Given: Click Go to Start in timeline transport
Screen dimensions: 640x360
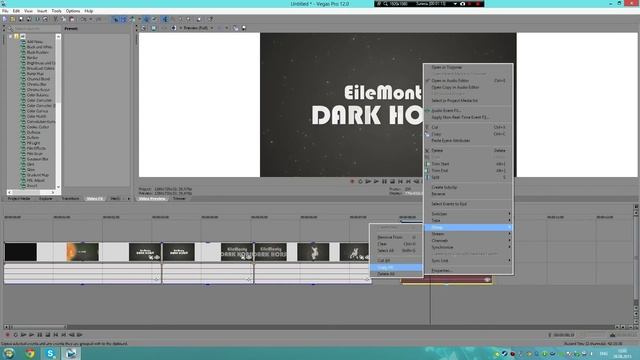Looking at the screenshot, I should pyautogui.click(x=56, y=335).
